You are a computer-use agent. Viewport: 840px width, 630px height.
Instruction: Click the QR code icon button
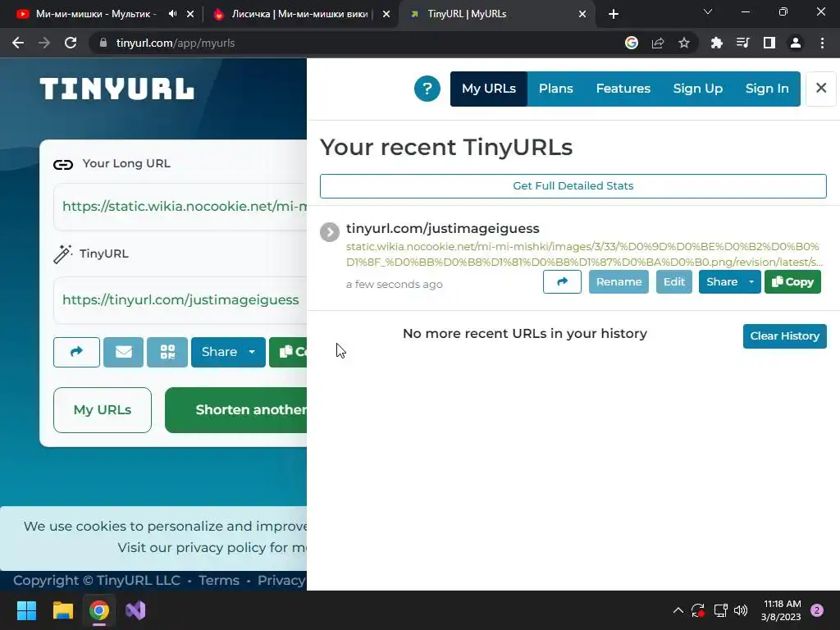coord(167,352)
